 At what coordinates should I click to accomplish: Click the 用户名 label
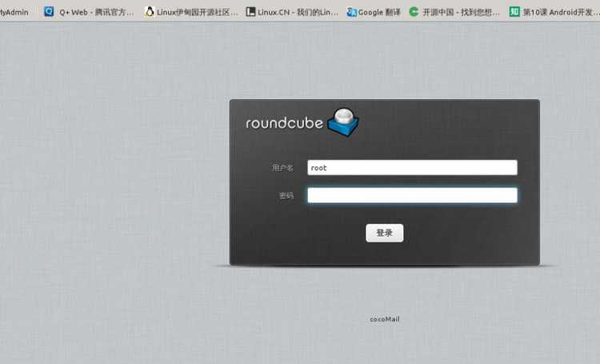click(282, 168)
